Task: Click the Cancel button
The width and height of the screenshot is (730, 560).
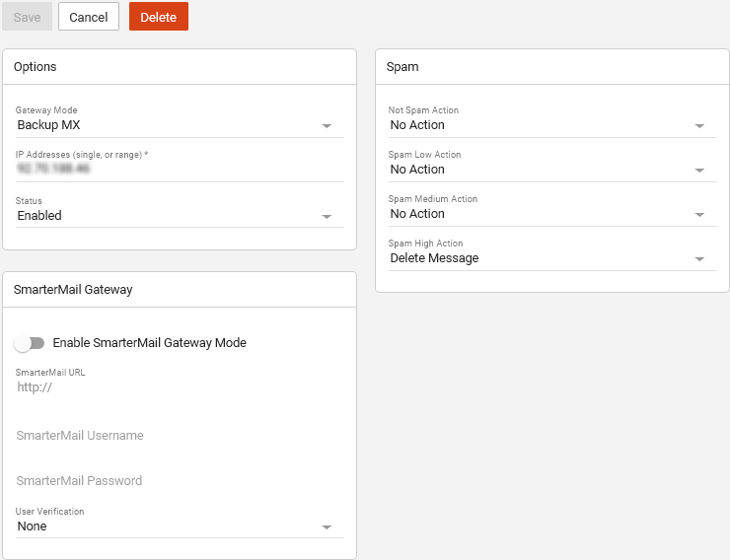Action: pyautogui.click(x=89, y=17)
